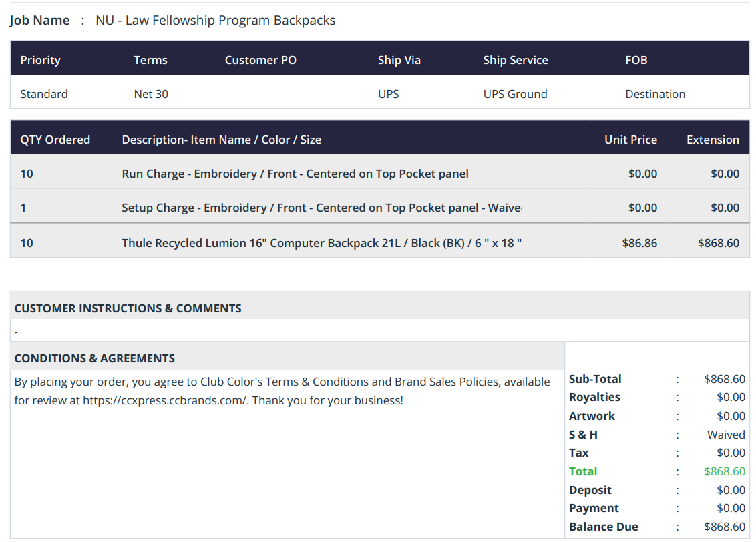Click the Net 30 terms cell
The width and height of the screenshot is (756, 542).
(x=151, y=94)
